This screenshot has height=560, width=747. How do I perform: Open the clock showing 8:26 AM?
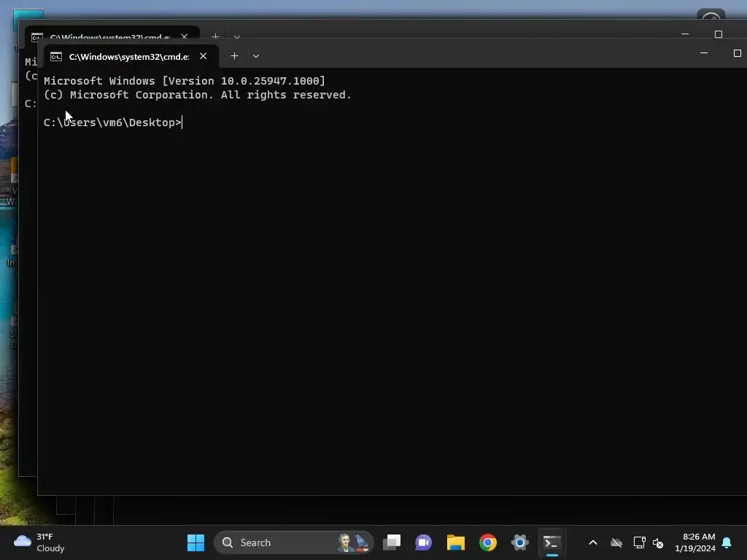tap(695, 542)
